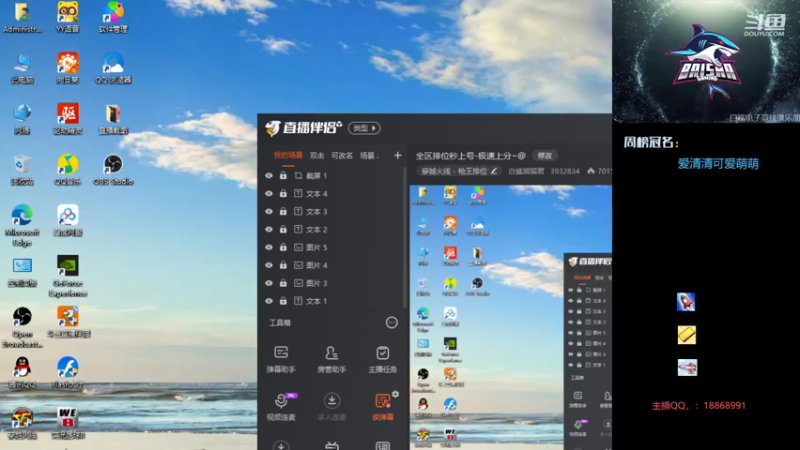Switch to 场景 scene tab
The image size is (800, 450).
369,155
